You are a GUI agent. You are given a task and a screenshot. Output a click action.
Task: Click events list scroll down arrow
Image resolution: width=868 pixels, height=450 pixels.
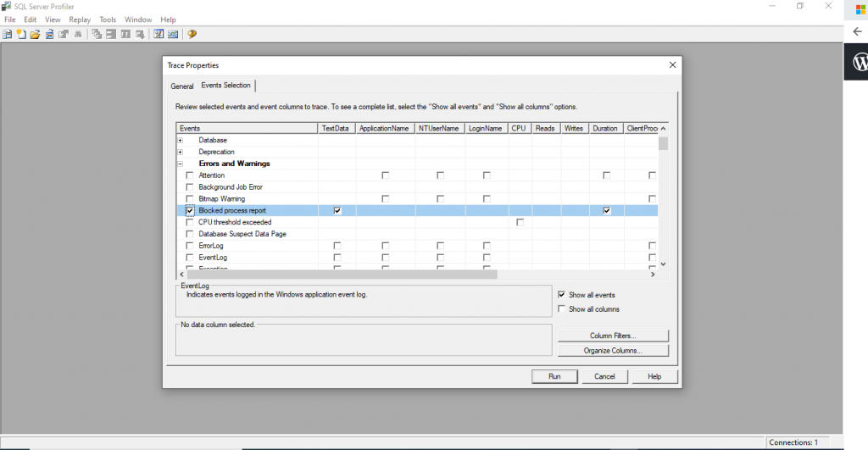pos(663,264)
